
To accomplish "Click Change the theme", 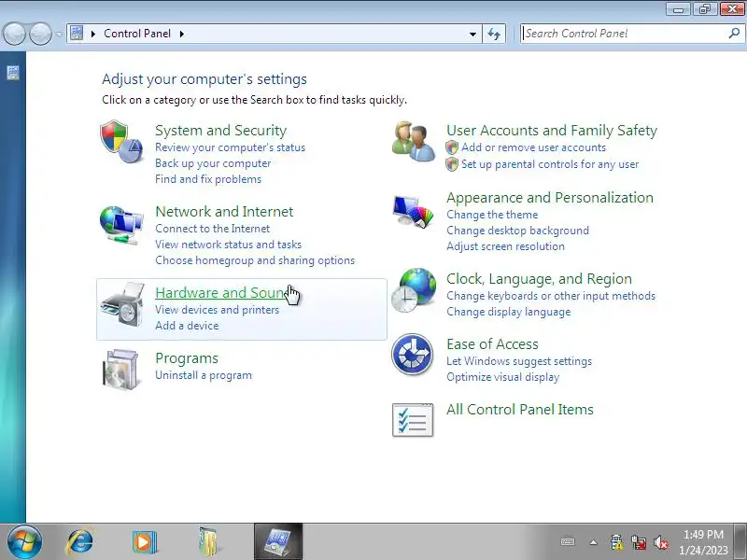I will (492, 215).
